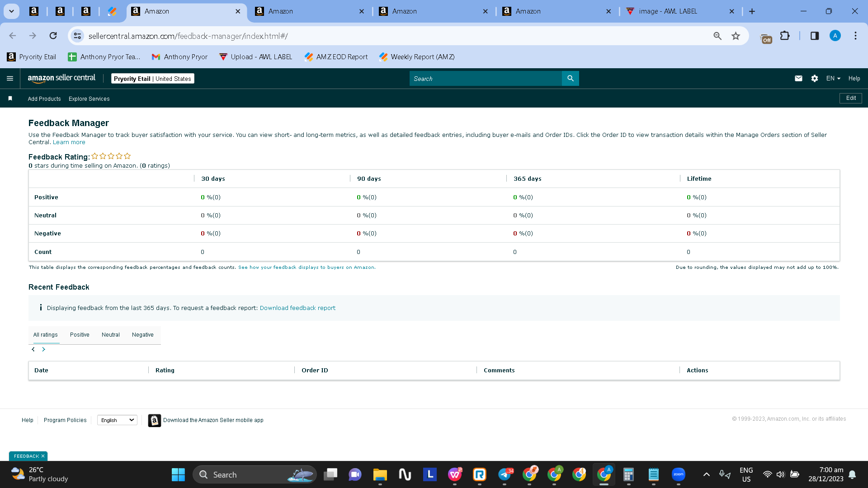
Task: Open the footer Help link
Action: pyautogui.click(x=28, y=420)
